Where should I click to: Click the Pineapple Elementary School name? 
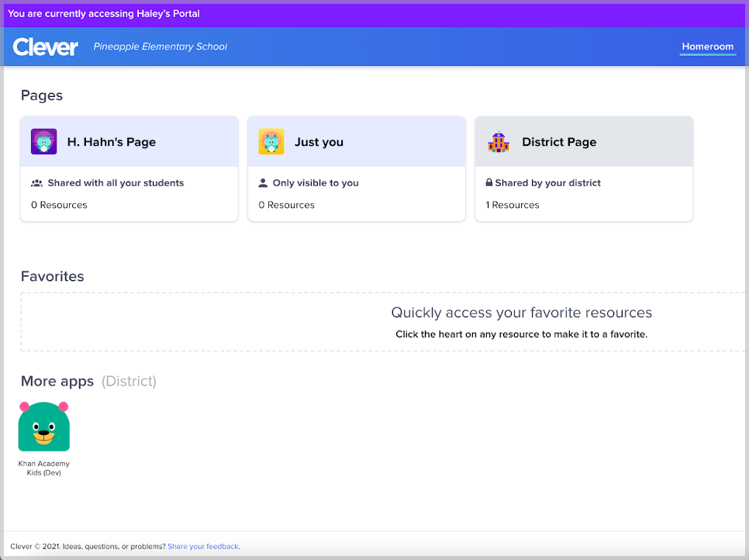160,47
